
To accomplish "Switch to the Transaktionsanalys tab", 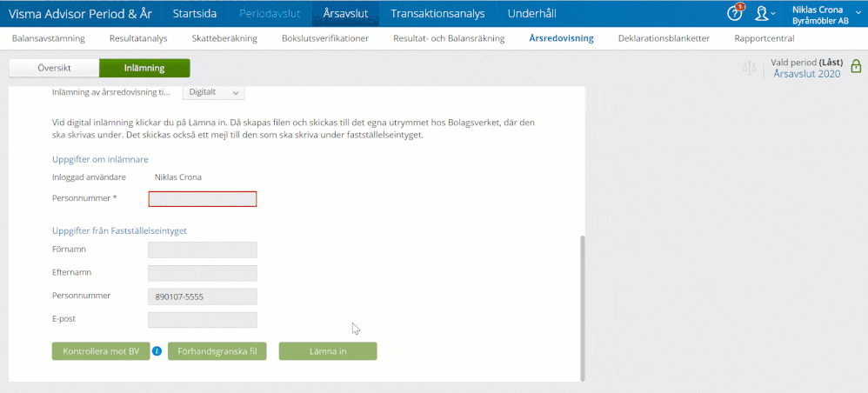I will 437,13.
